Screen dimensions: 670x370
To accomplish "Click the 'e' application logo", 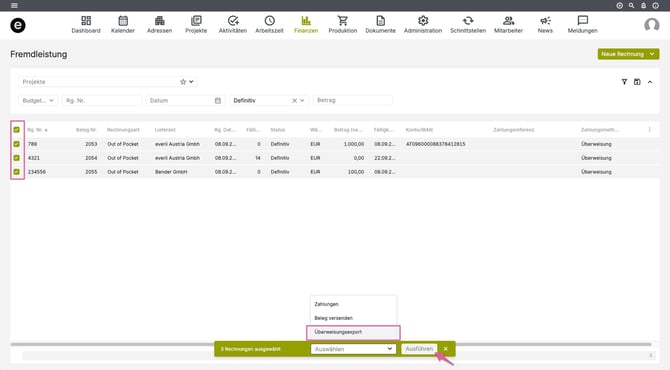I will pyautogui.click(x=18, y=25).
